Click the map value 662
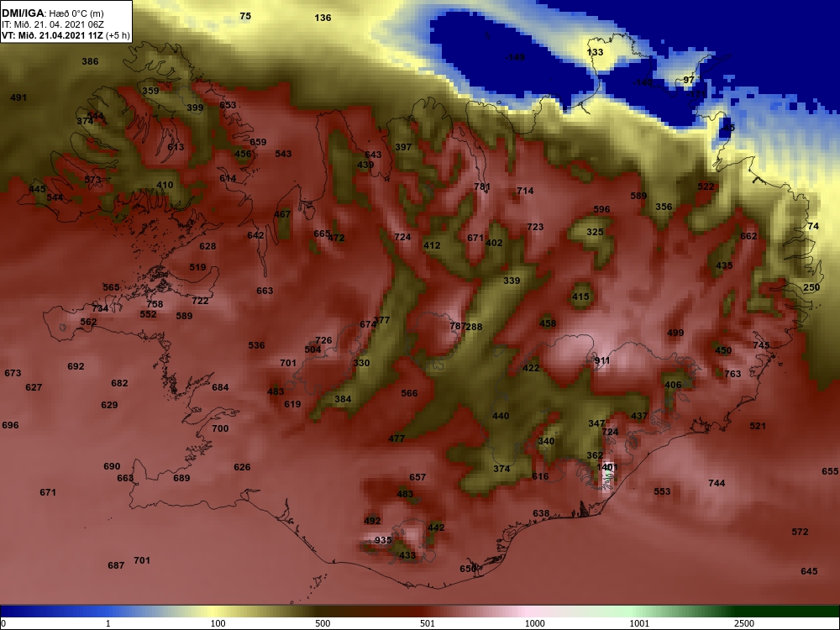The height and width of the screenshot is (630, 840). pyautogui.click(x=749, y=236)
